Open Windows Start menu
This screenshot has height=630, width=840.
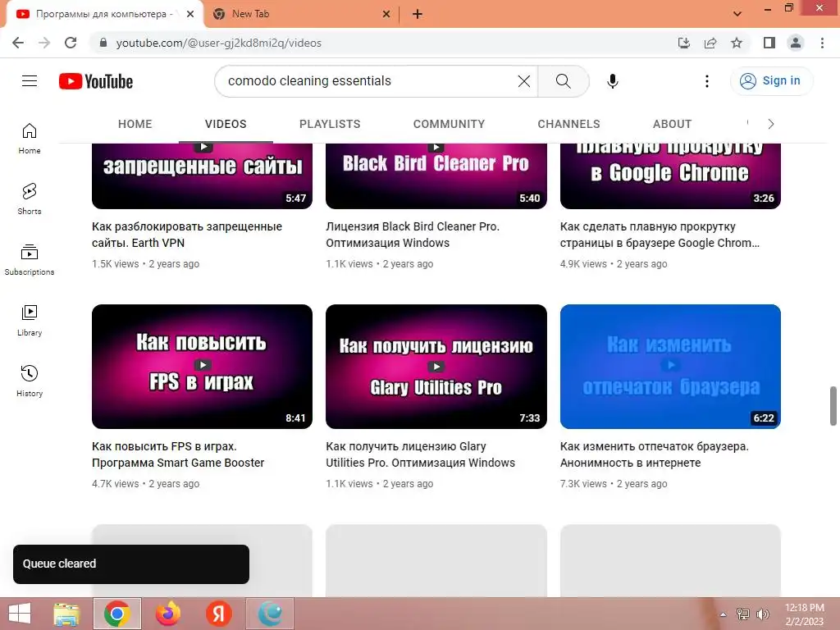pos(20,614)
